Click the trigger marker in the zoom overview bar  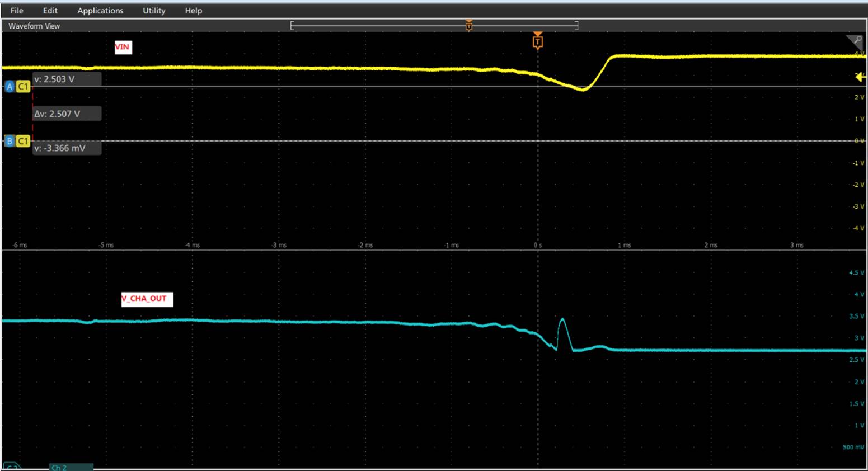tap(469, 25)
